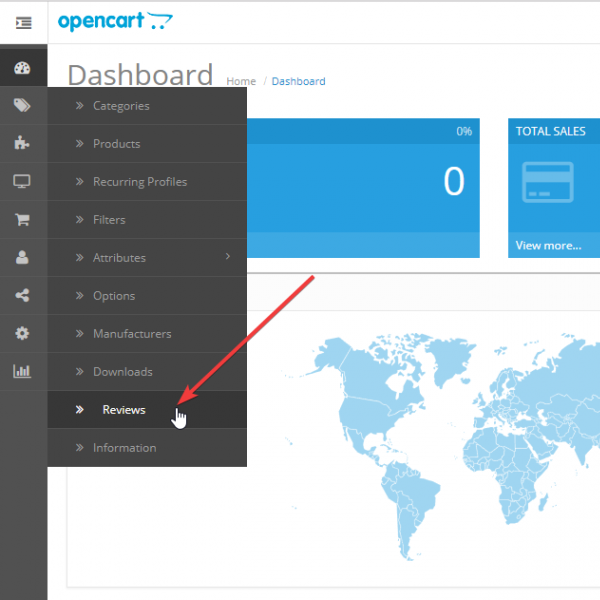Screen dimensions: 600x600
Task: Click View more on Total Sales tile
Action: [x=548, y=245]
